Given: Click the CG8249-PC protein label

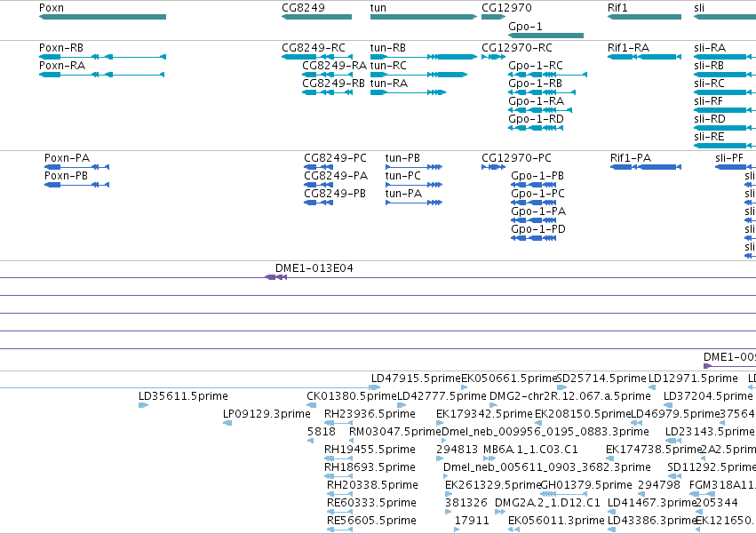Looking at the screenshot, I should [x=335, y=158].
